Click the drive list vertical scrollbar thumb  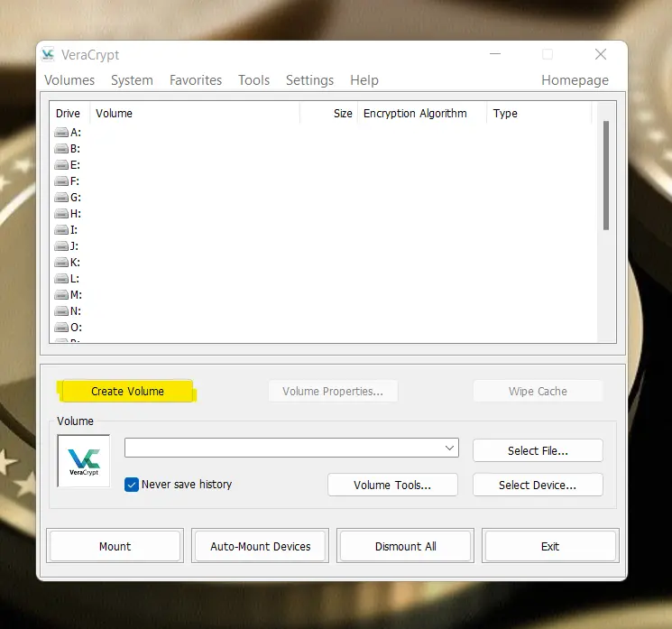click(x=606, y=175)
